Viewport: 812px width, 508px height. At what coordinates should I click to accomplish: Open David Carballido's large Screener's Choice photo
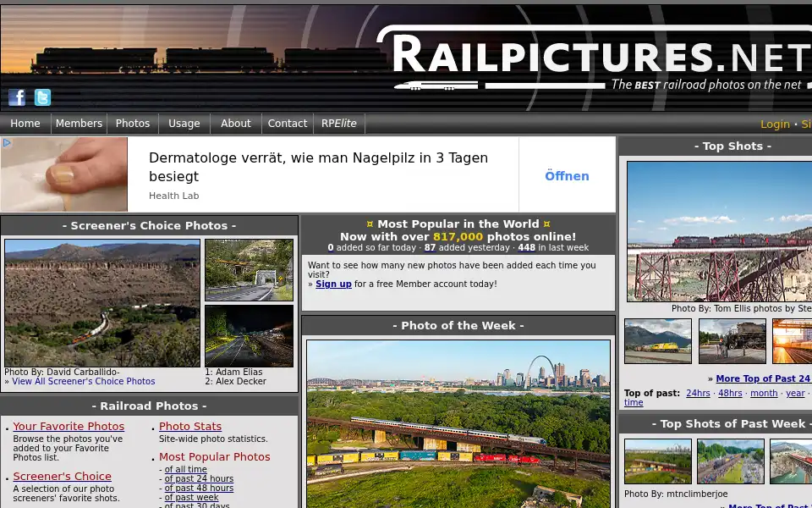tap(102, 303)
